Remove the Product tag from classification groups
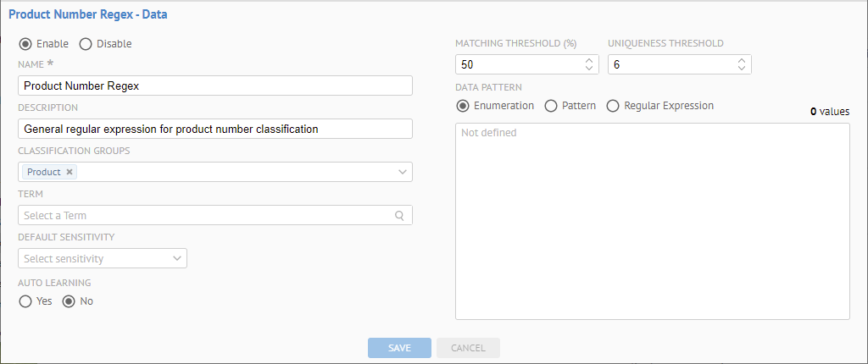Viewport: 868px width, 364px height. click(x=70, y=172)
